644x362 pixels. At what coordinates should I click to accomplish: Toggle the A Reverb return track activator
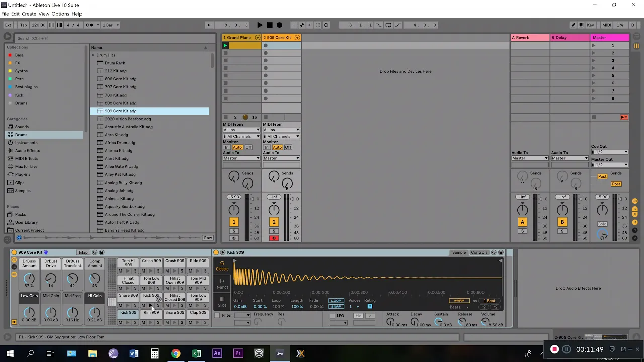pyautogui.click(x=522, y=222)
